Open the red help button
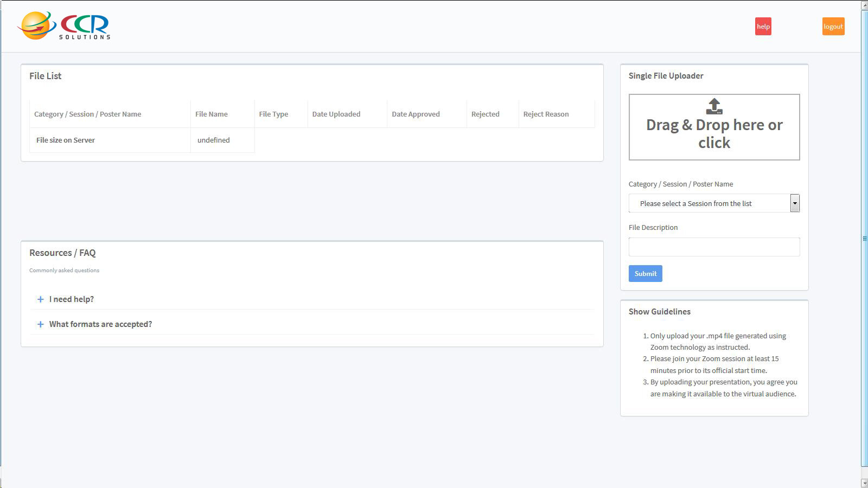Viewport: 868px width, 488px height. 763,27
